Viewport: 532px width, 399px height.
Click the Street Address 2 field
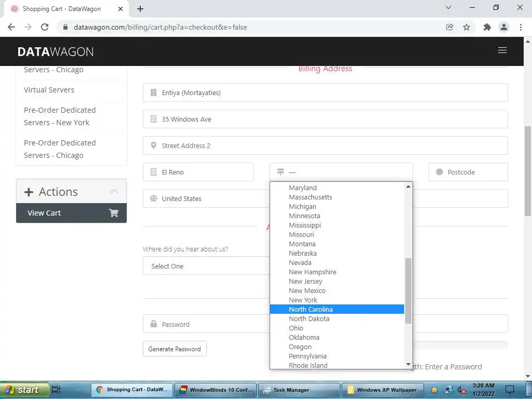325,145
